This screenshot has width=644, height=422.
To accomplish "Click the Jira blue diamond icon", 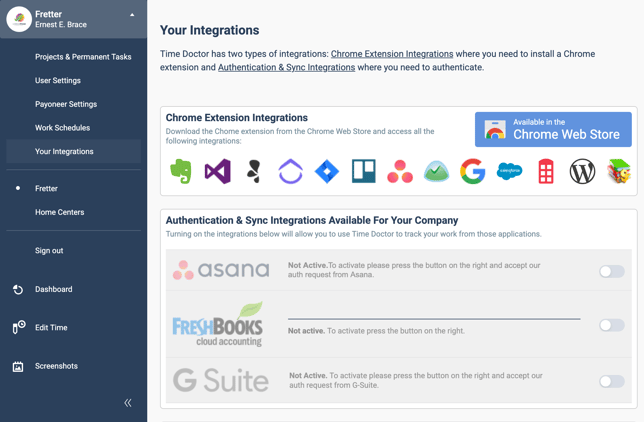I will [x=327, y=171].
